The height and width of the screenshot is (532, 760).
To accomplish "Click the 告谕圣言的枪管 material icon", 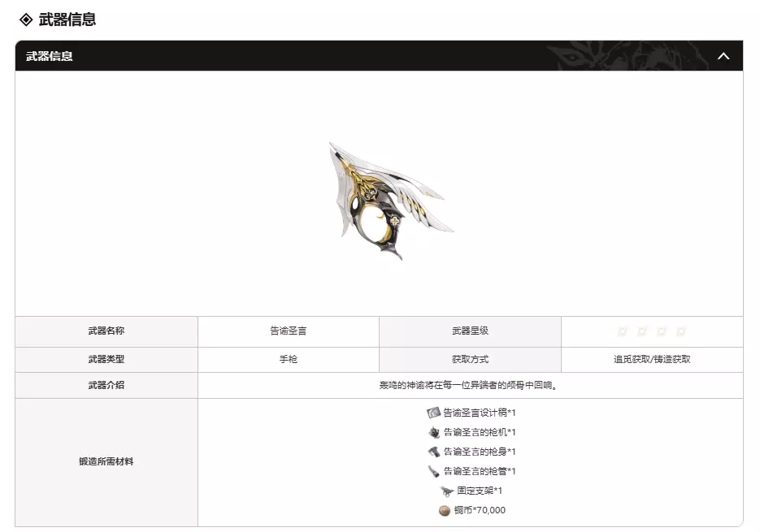I will (434, 471).
